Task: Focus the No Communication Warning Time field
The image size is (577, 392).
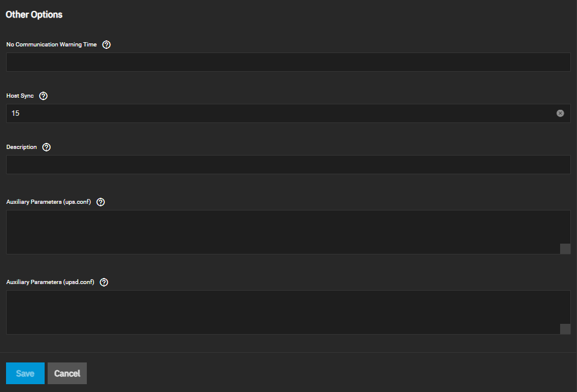Action: click(x=288, y=62)
